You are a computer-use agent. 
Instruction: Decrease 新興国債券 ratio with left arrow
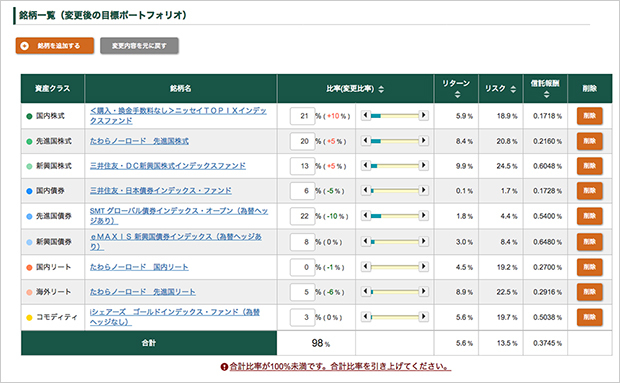[x=366, y=241]
